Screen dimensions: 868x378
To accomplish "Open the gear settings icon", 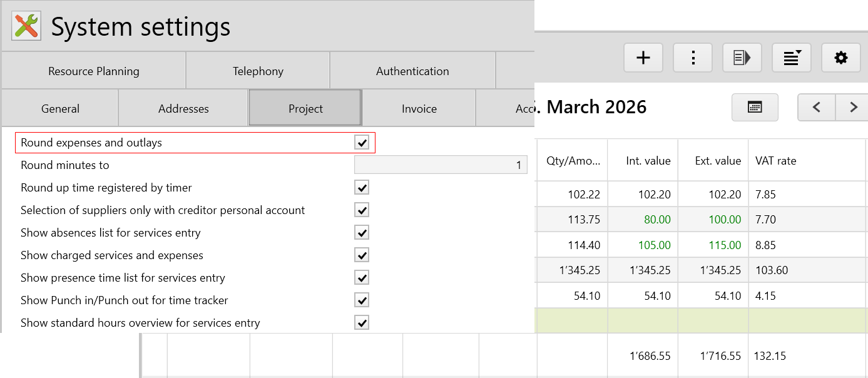I will tap(841, 58).
